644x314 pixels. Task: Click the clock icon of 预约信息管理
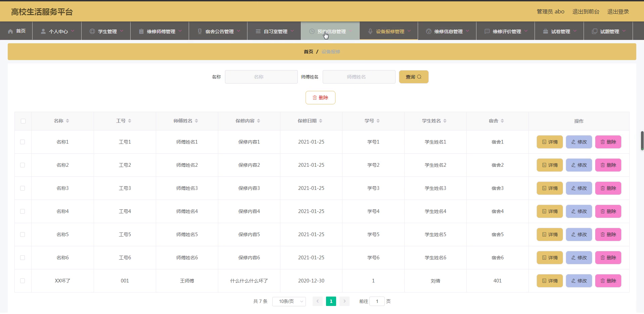pos(312,31)
